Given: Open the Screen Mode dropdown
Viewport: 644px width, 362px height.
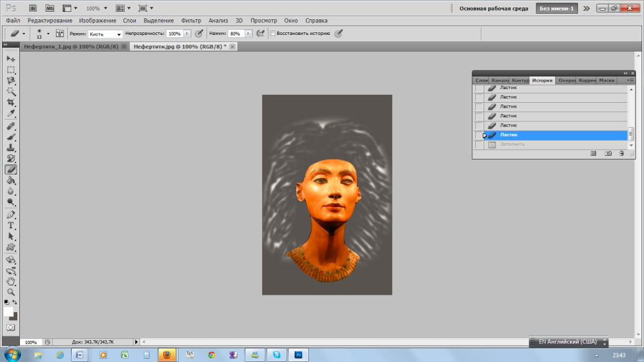Looking at the screenshot, I should coord(146,8).
